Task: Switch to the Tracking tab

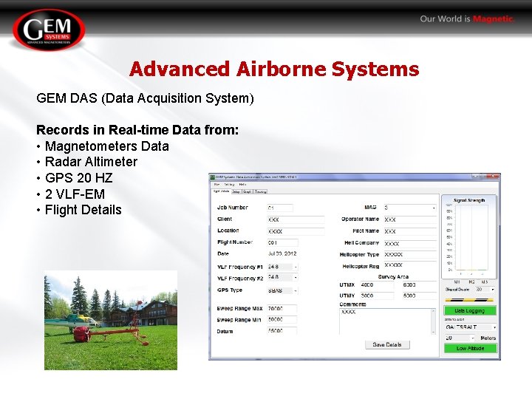Action: click(x=260, y=191)
